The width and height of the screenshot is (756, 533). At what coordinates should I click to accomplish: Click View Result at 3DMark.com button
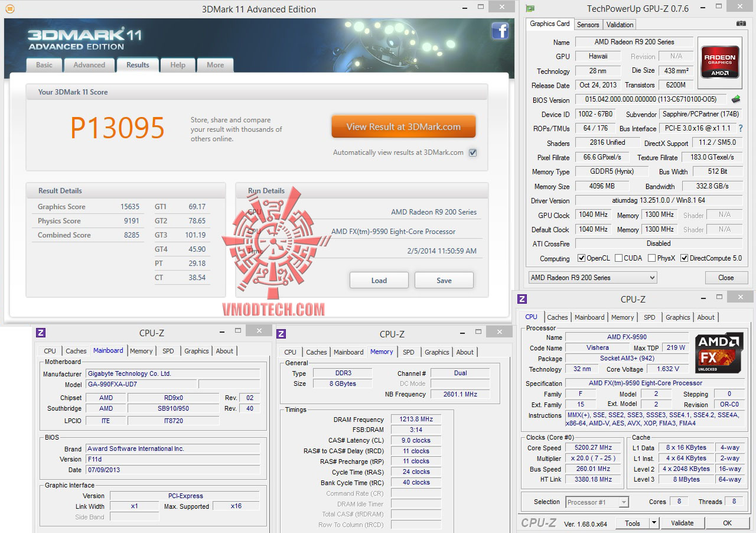(403, 126)
